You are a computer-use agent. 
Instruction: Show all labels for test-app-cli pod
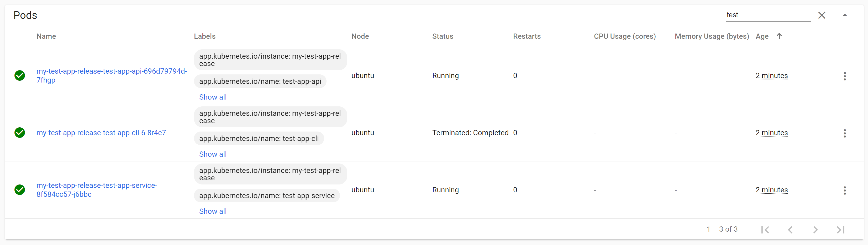tap(213, 154)
